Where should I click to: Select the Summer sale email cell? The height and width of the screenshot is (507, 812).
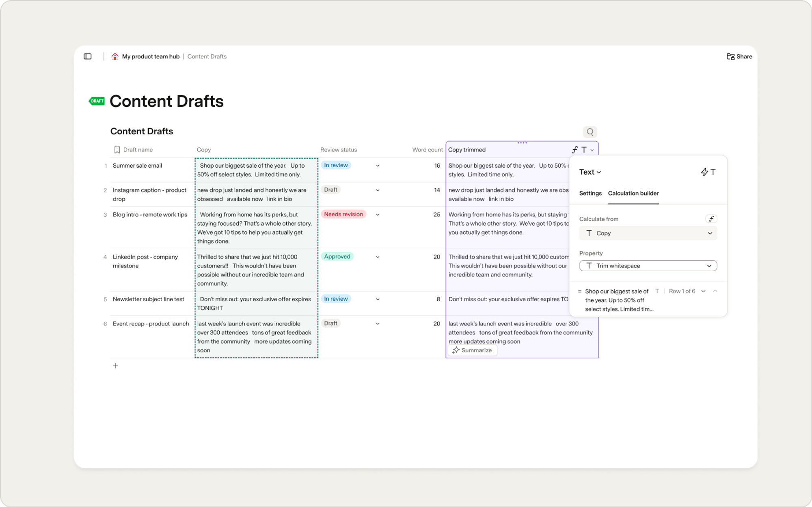[152, 170]
